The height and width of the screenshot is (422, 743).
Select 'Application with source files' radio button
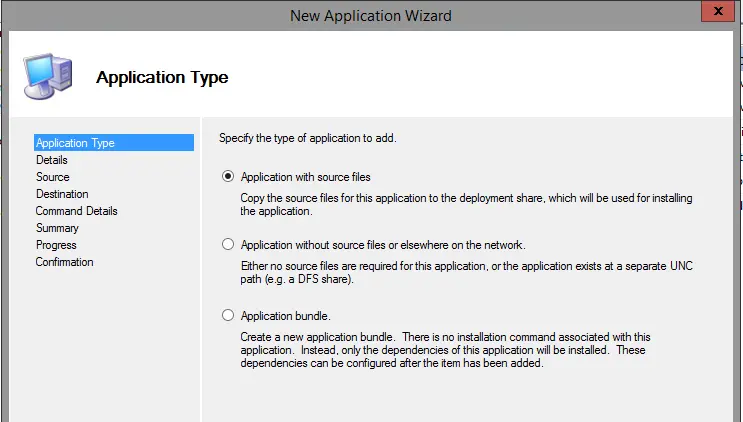(228, 177)
